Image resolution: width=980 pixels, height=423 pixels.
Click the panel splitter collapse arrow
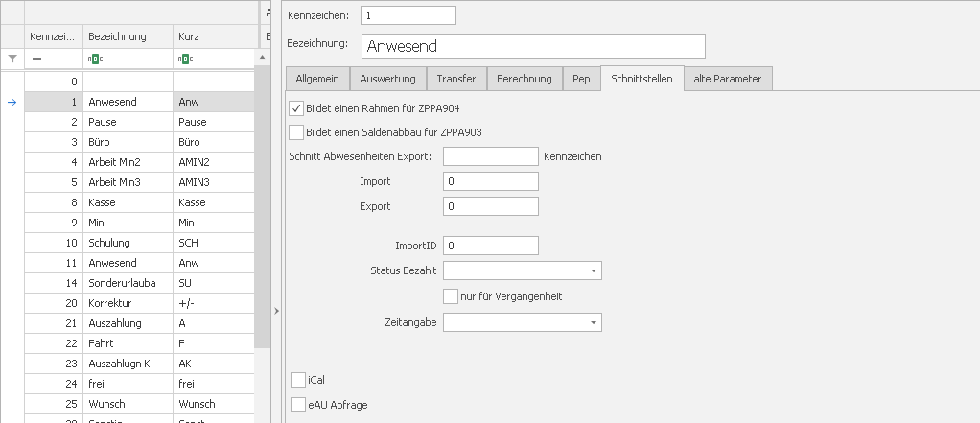[276, 311]
